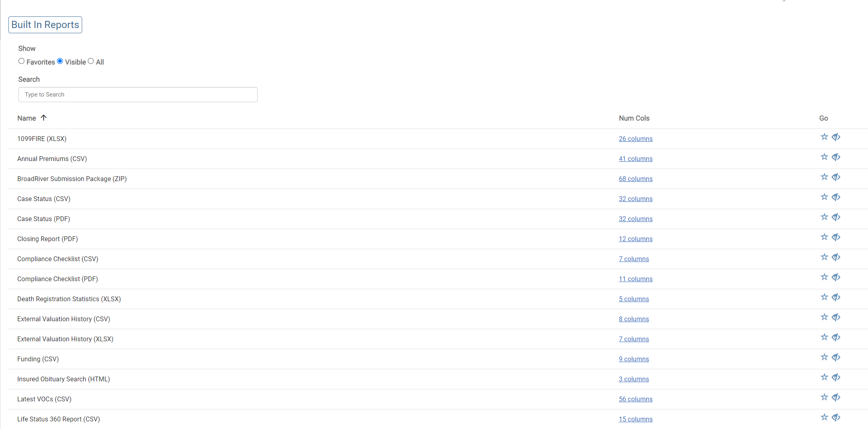
Task: Favorite the Latest VOCs (CSV) report
Action: coord(824,397)
